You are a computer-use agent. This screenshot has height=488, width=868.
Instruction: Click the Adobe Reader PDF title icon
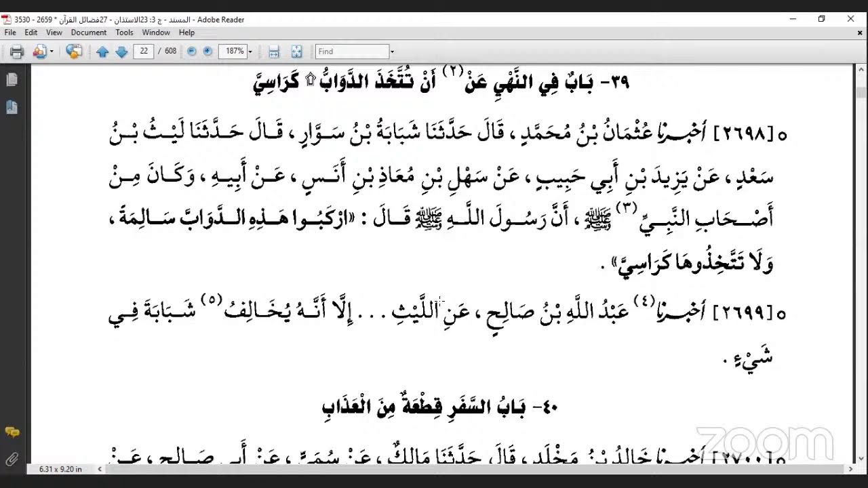click(x=7, y=19)
